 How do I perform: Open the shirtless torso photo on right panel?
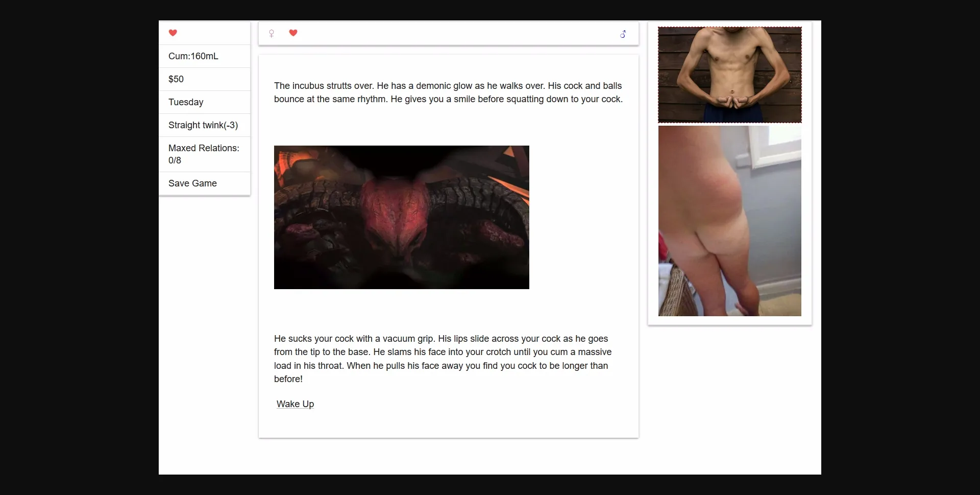[x=730, y=75]
